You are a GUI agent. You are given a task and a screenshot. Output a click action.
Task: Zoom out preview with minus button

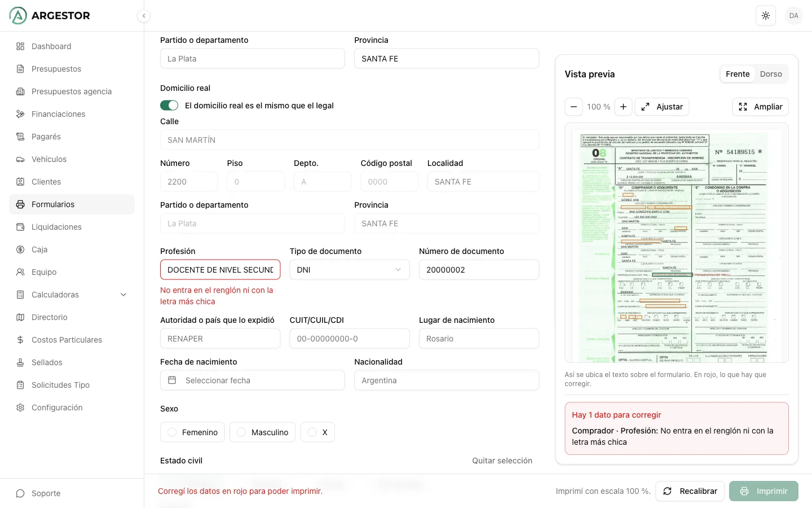click(573, 107)
